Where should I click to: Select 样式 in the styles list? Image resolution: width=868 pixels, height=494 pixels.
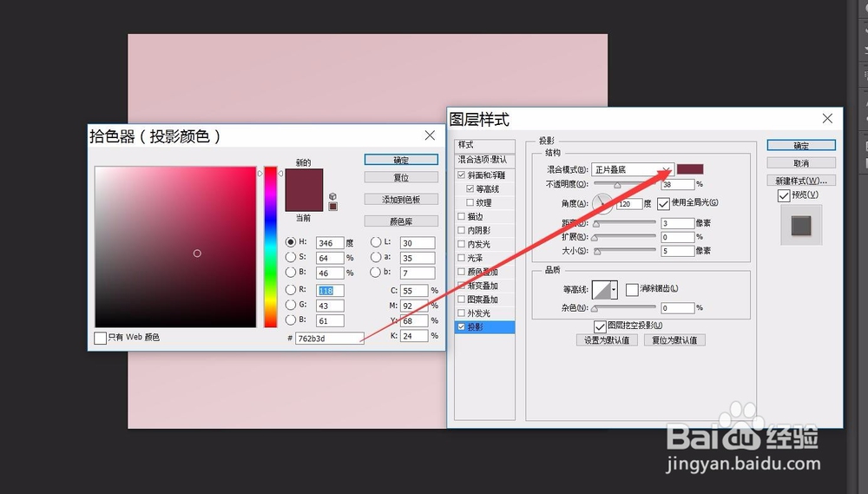[x=485, y=145]
